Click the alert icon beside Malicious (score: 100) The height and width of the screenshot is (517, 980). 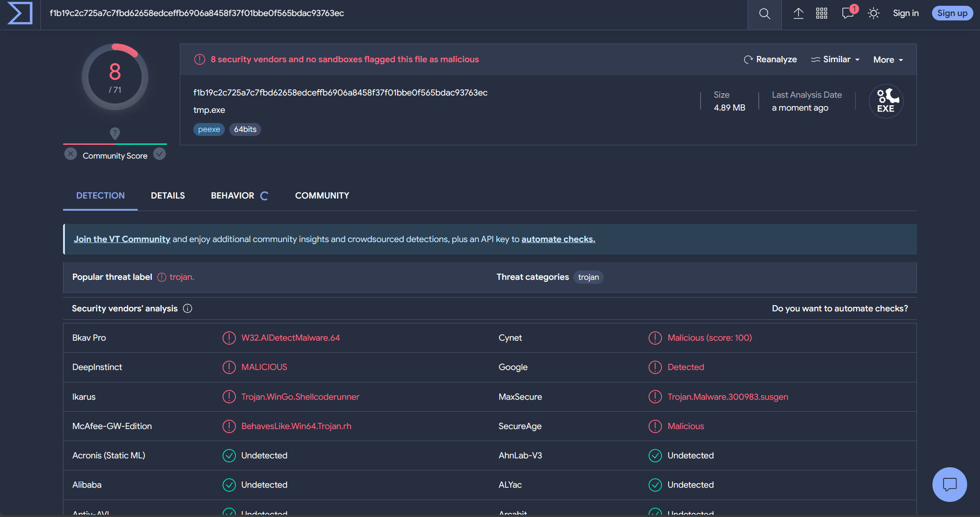pyautogui.click(x=655, y=338)
